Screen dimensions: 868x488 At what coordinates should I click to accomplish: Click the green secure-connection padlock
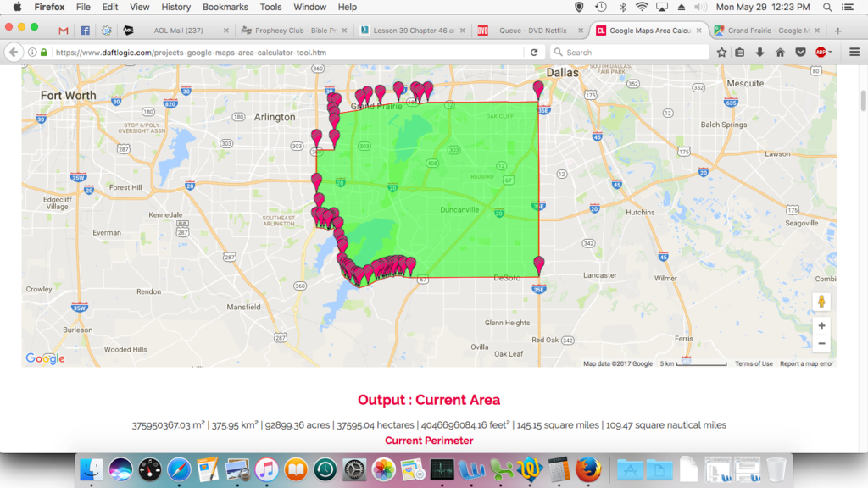[x=44, y=52]
